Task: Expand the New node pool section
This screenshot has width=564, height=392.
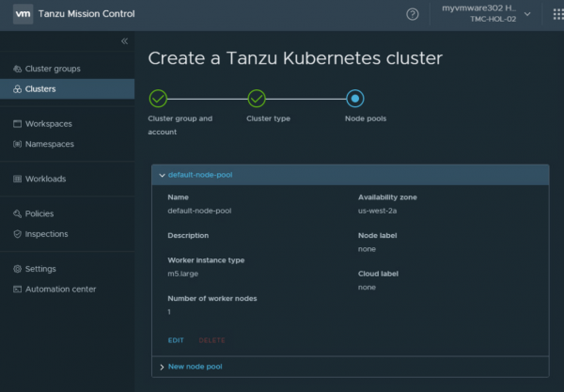Action: pyautogui.click(x=162, y=366)
